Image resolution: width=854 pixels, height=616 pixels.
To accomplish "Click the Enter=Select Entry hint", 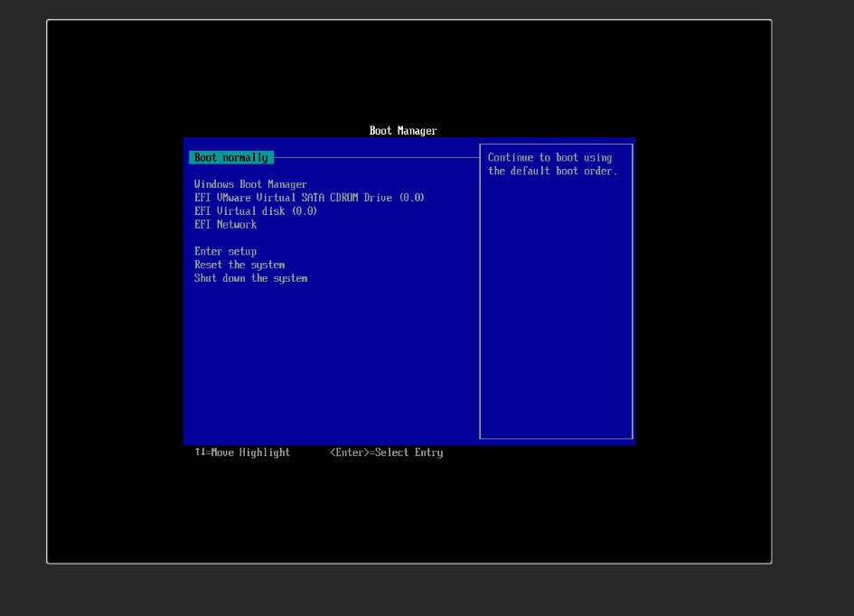I will (x=386, y=453).
